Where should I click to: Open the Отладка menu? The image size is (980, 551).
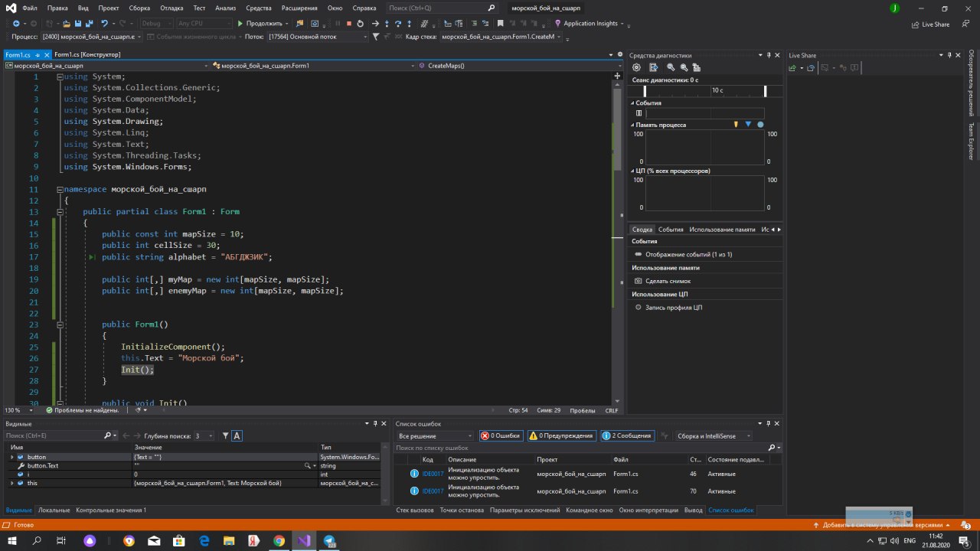tap(171, 8)
